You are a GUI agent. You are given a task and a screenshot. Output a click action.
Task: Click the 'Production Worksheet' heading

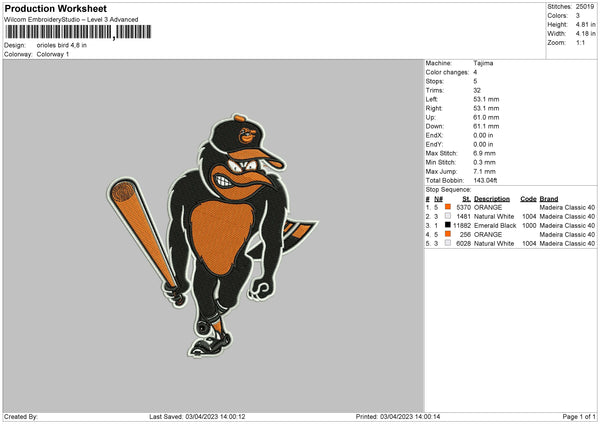55,8
